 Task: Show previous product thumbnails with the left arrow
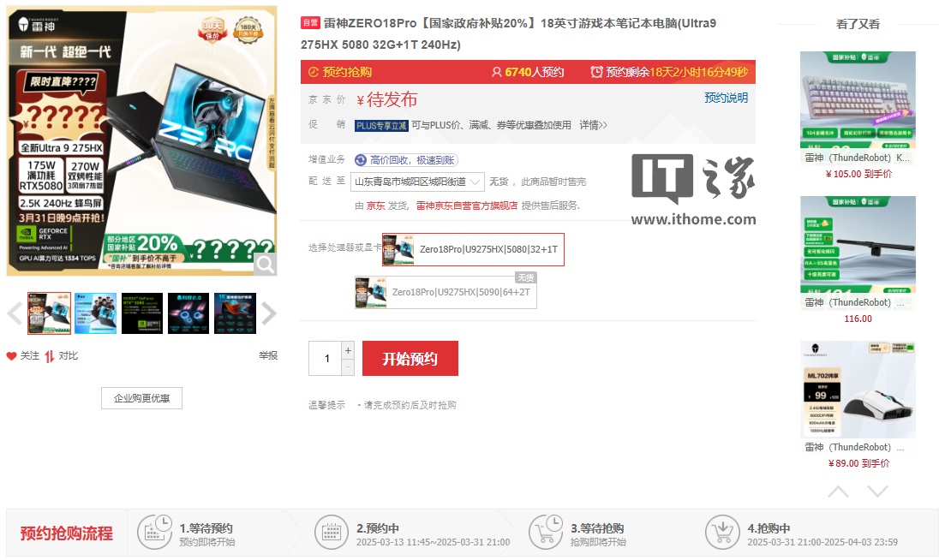[15, 313]
